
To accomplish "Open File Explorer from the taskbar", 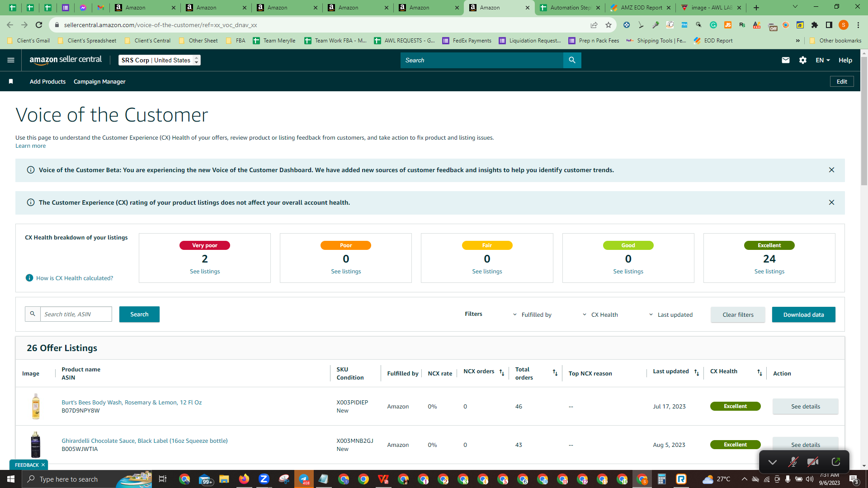I will (224, 479).
